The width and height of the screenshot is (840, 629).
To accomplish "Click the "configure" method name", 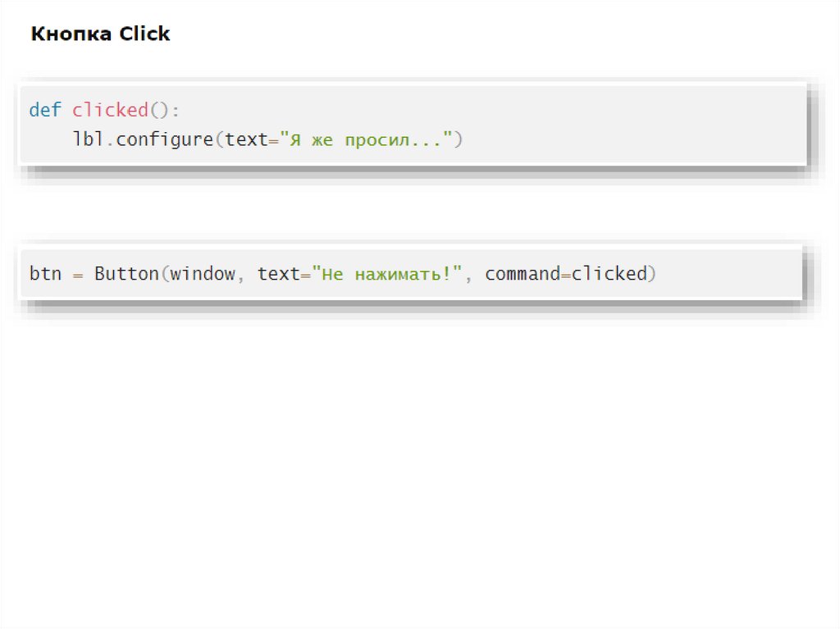I will [x=164, y=139].
